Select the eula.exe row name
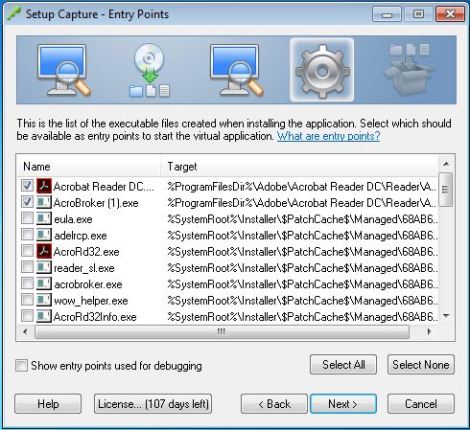The width and height of the screenshot is (470, 430). click(x=73, y=219)
